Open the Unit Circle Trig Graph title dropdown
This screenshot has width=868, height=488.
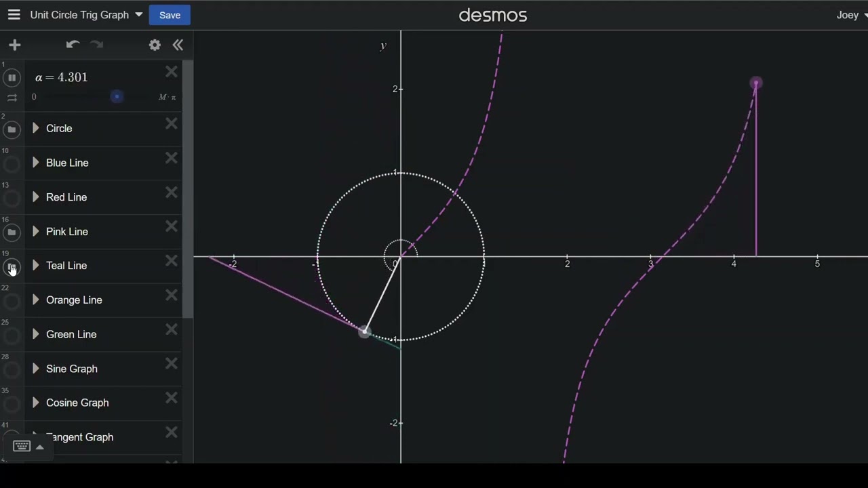pyautogui.click(x=138, y=15)
